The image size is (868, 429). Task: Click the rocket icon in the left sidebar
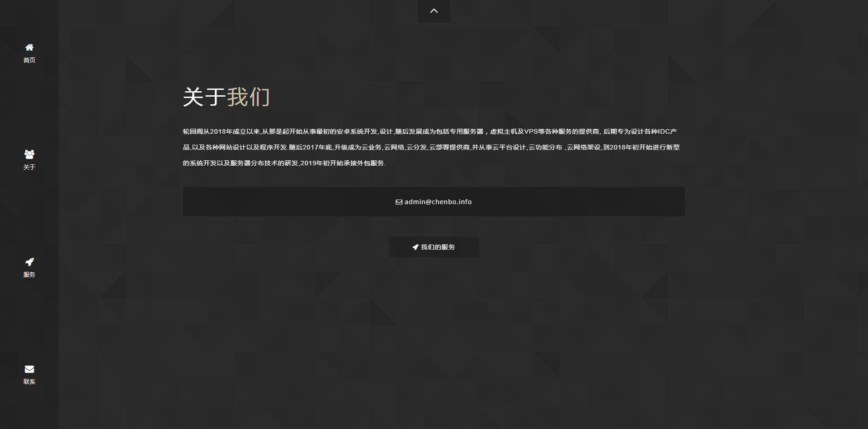point(29,262)
